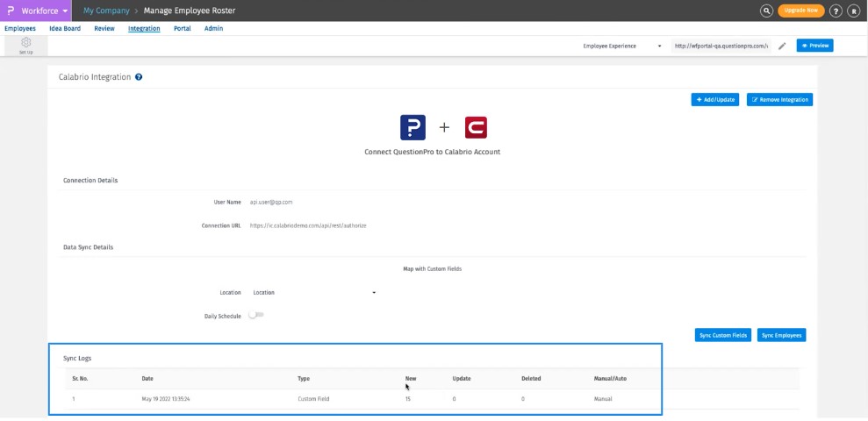Click the pencil icon to edit portal URL
This screenshot has height=421, width=868.
[x=782, y=46]
